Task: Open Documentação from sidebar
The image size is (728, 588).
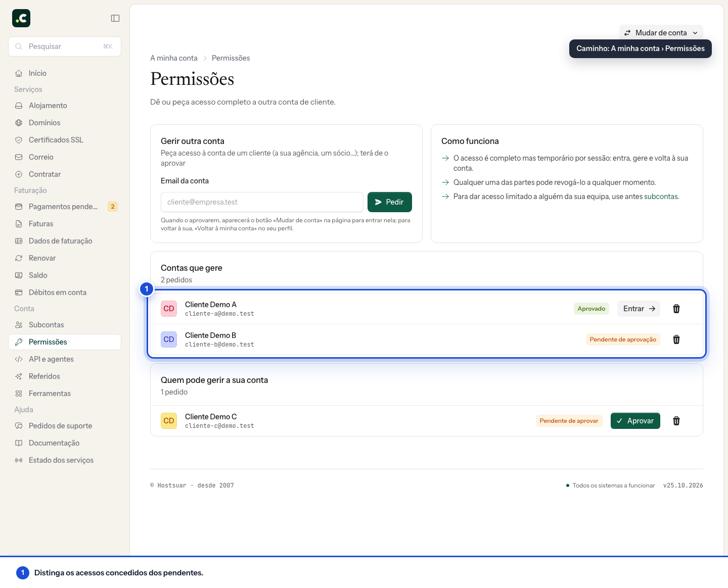Action: click(x=65, y=443)
